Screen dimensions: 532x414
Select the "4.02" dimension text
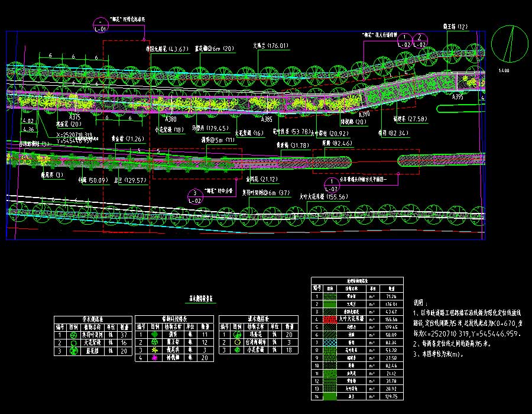point(28,121)
